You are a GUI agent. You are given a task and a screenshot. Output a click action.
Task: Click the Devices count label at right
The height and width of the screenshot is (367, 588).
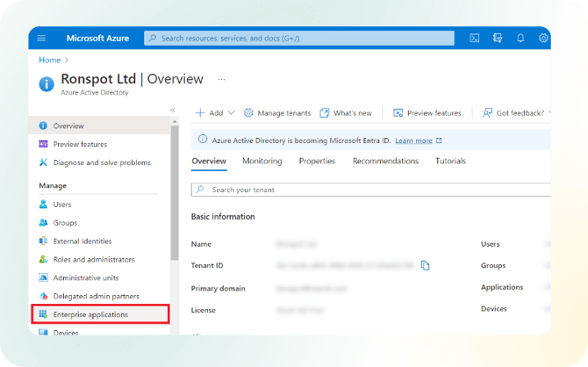pyautogui.click(x=493, y=308)
